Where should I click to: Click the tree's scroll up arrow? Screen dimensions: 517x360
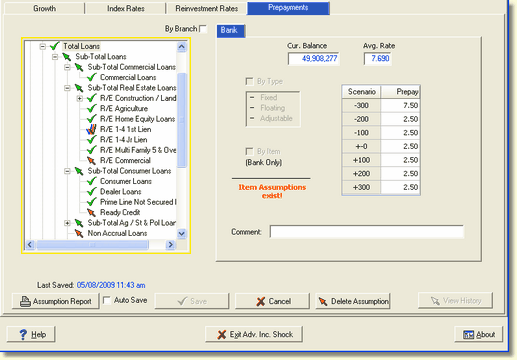[182, 47]
